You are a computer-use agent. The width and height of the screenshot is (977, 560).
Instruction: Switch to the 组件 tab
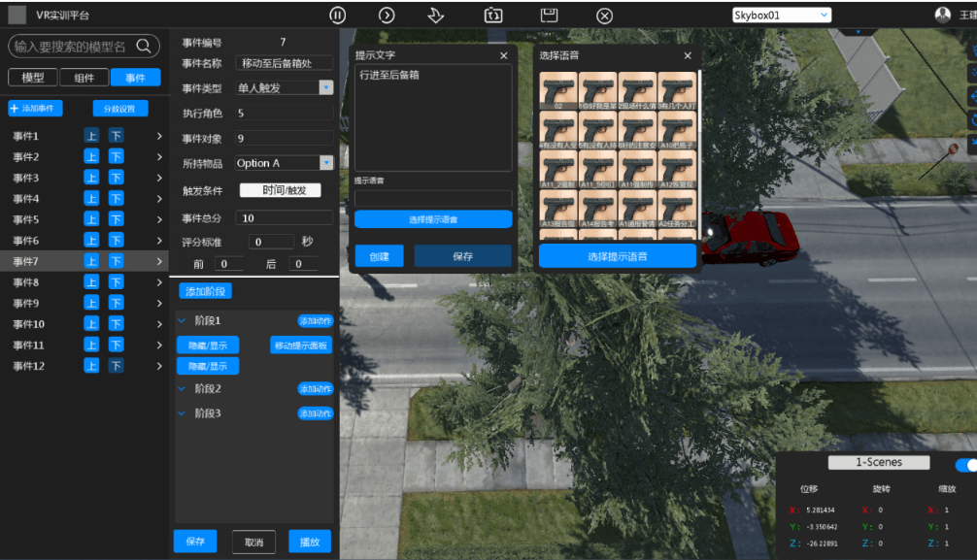pyautogui.click(x=84, y=78)
